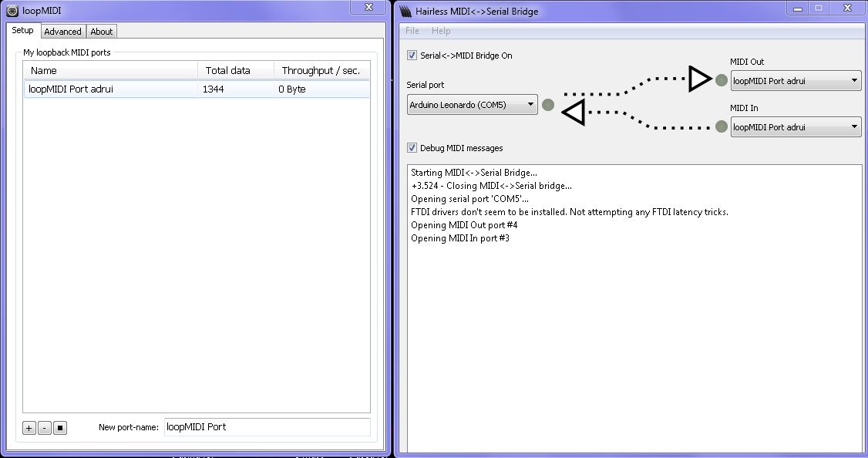
Task: Click the FTDI drivers warning line
Action: [x=570, y=211]
